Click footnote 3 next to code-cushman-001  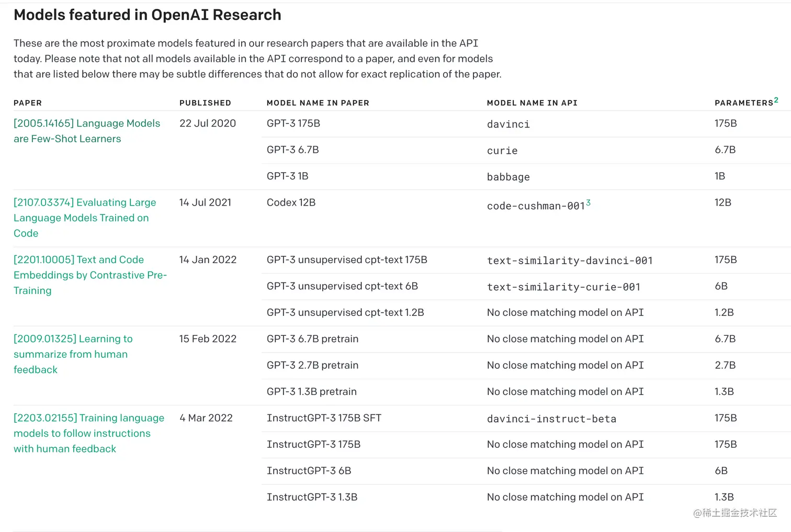(589, 202)
